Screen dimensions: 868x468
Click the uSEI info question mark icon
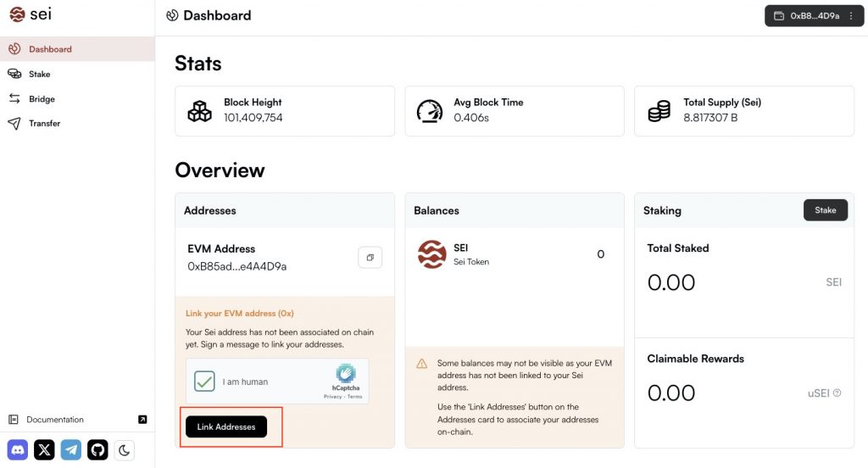tap(837, 393)
